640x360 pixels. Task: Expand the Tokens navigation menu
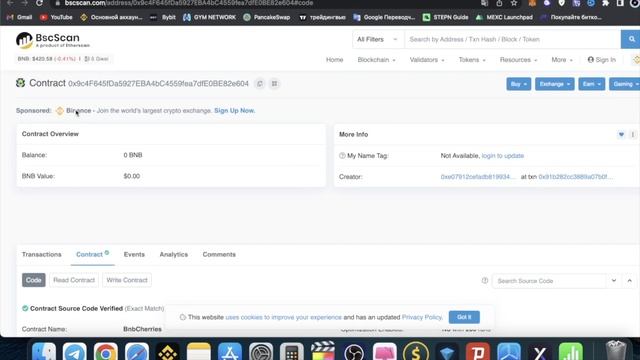click(x=472, y=60)
